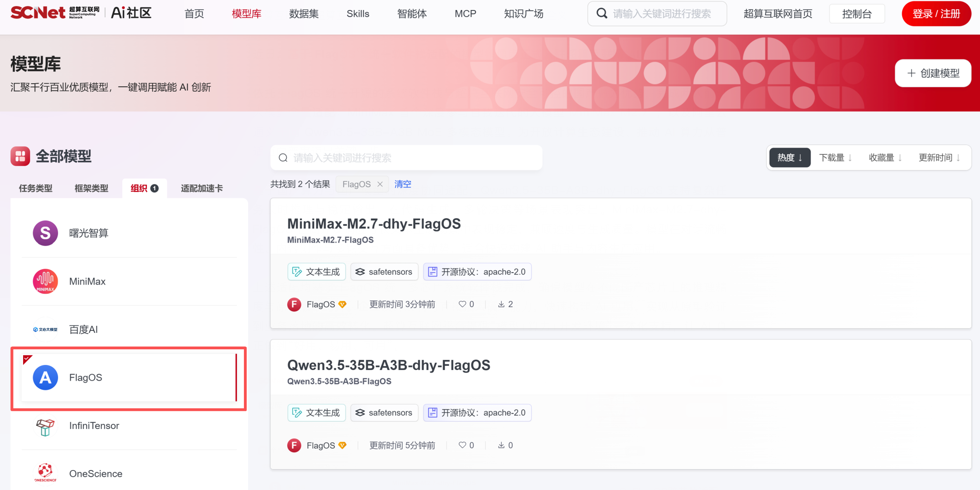The height and width of the screenshot is (490, 980).
Task: Remove the FlagOS filter chip
Action: pyautogui.click(x=380, y=184)
